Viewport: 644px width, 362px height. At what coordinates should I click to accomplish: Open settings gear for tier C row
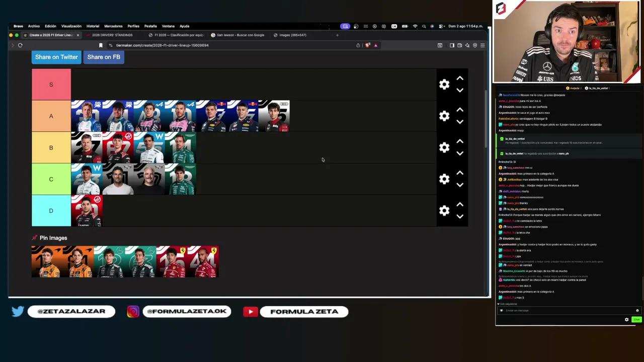click(444, 179)
